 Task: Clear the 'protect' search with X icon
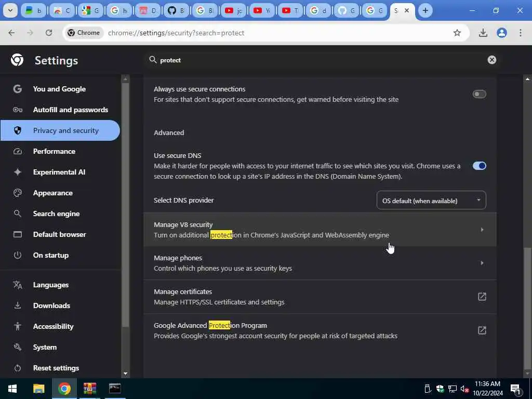pyautogui.click(x=491, y=60)
